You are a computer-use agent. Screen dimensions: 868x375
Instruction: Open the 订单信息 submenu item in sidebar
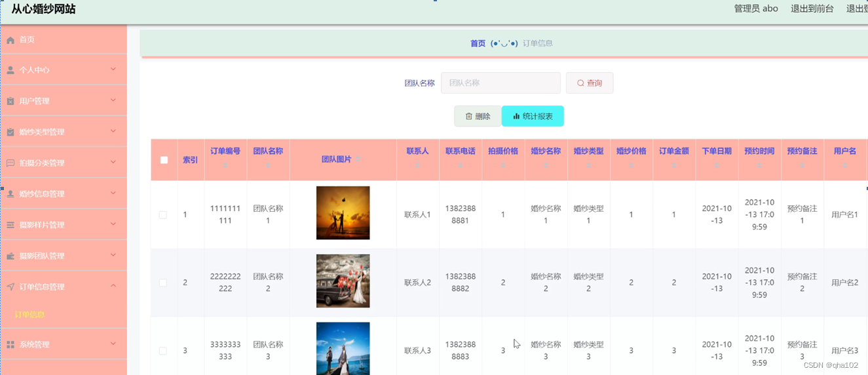pyautogui.click(x=30, y=315)
